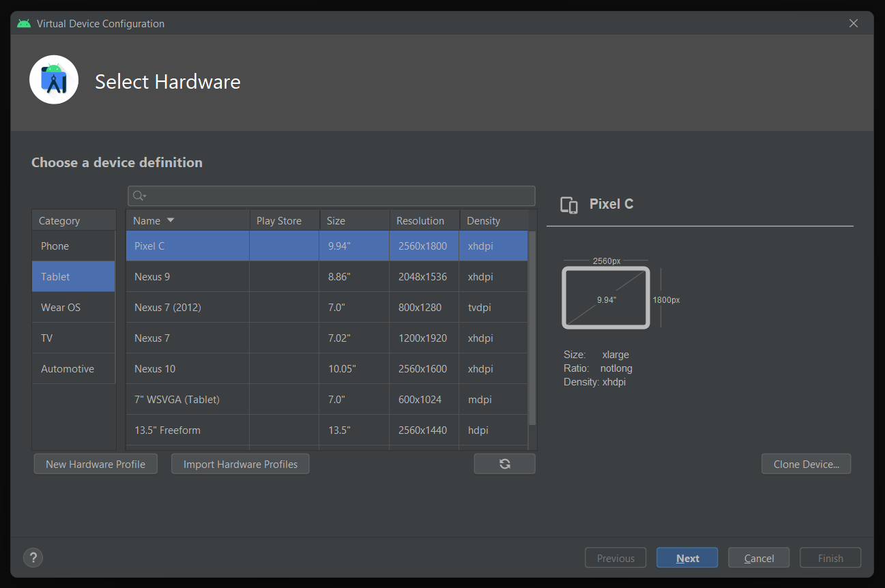The image size is (885, 588).
Task: Click the device search input field
Action: (x=332, y=196)
